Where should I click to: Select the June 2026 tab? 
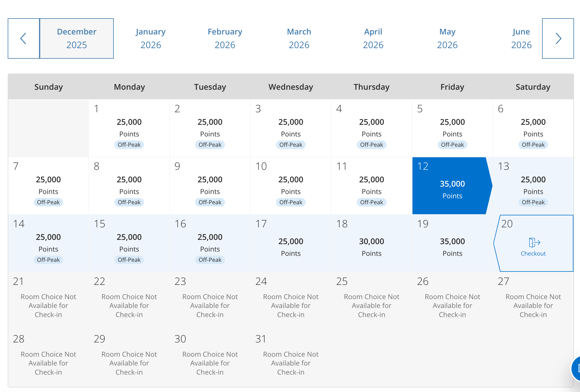coord(521,38)
